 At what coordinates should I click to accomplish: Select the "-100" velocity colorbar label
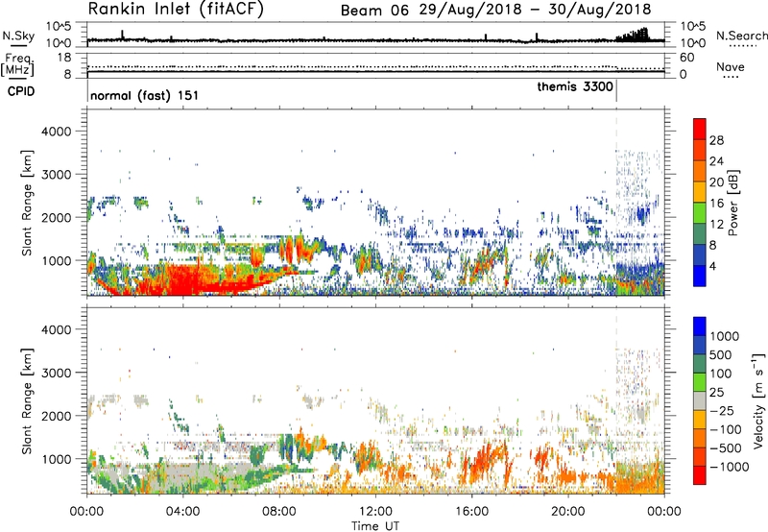[726, 429]
